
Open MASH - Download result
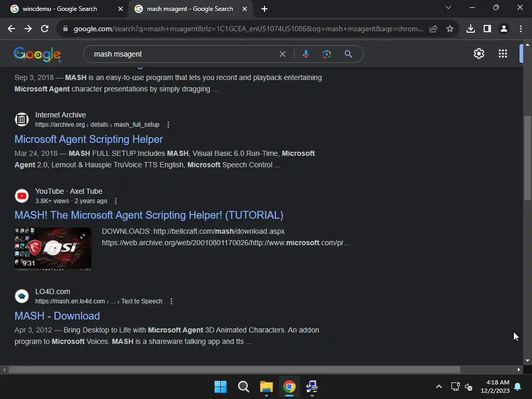(x=57, y=316)
